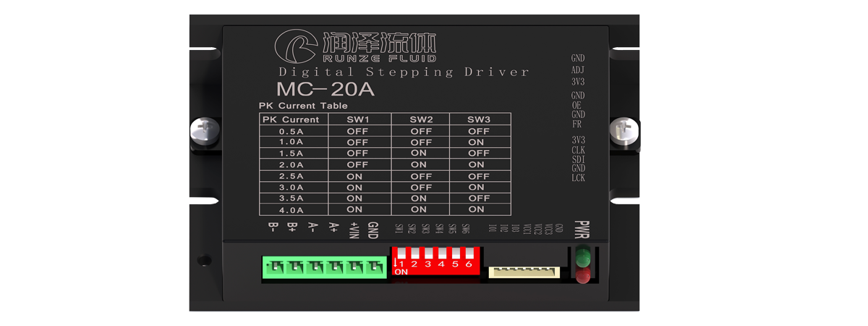This screenshot has height=326, width=868.
Task: Click the 2.5A row label
Action: [291, 176]
